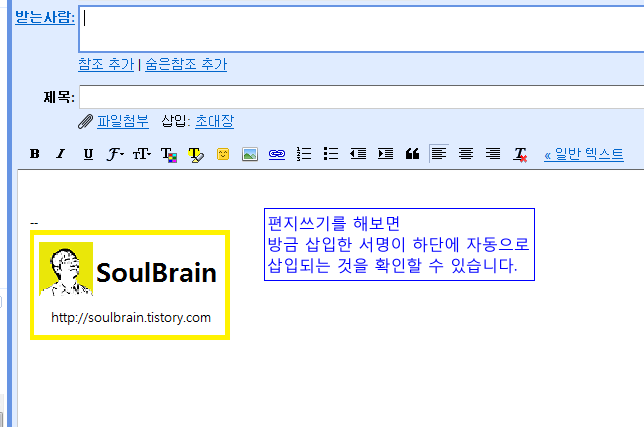The width and height of the screenshot is (644, 427).
Task: Focus the 제목 subject field
Action: [361, 97]
